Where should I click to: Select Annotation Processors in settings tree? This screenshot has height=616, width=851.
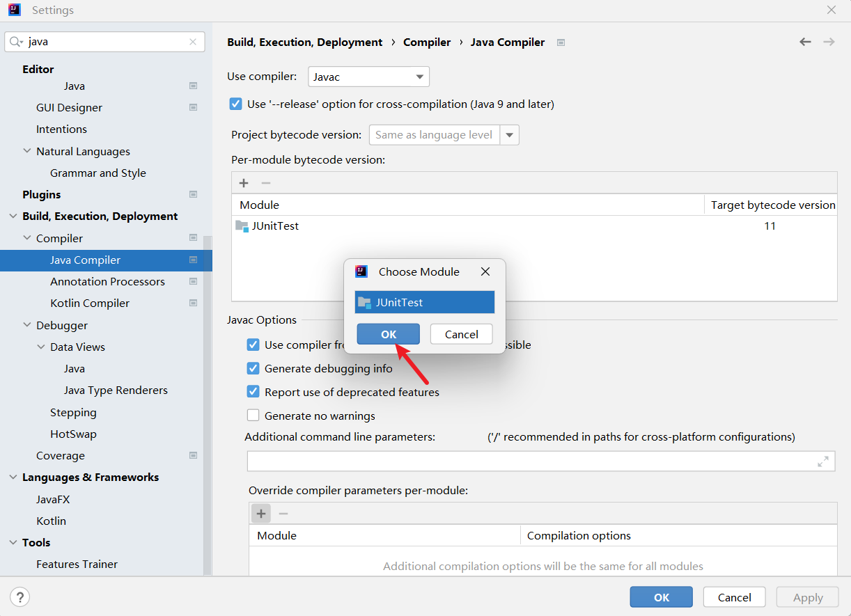[107, 281]
